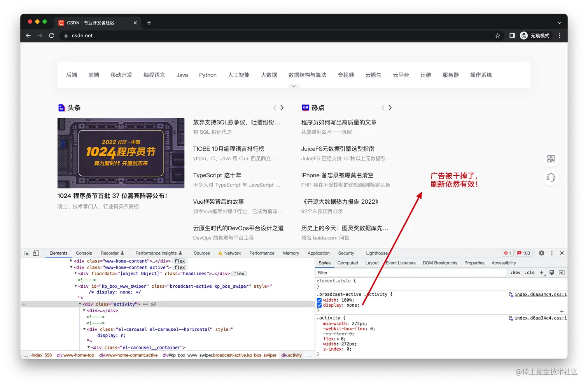Open the DOM Breakpoints pane tab
Viewport: 588px width, 386px height.
pos(440,263)
